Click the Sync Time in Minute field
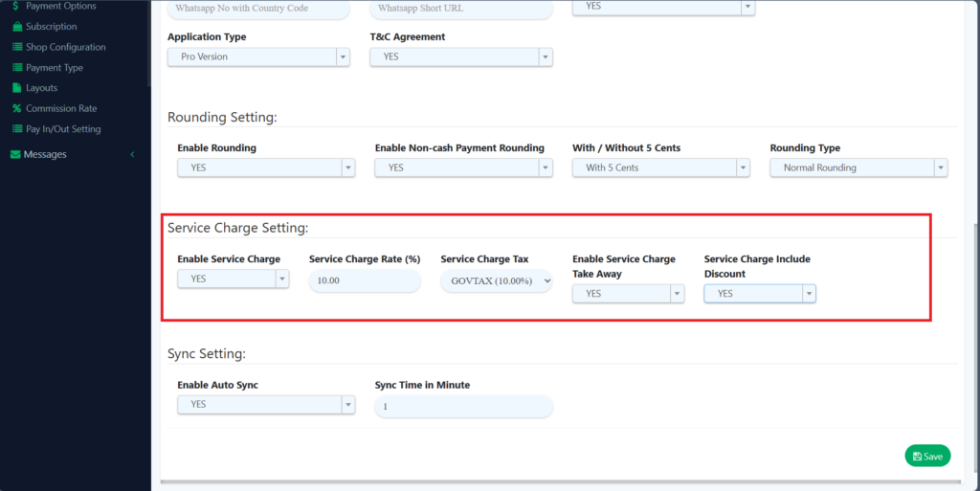This screenshot has width=980, height=491. (463, 407)
